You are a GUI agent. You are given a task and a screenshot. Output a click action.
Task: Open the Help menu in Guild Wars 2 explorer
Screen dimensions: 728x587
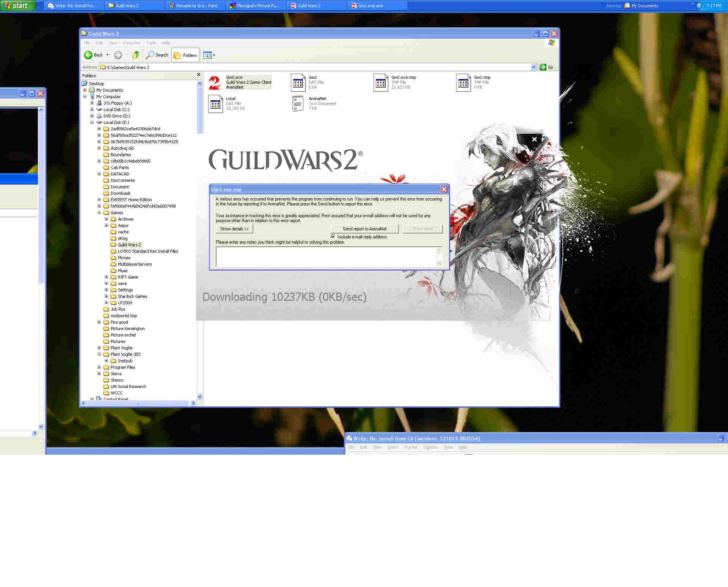coord(166,43)
